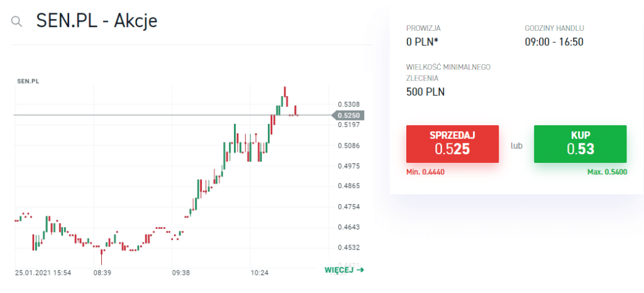The image size is (644, 293).
Task: Click the 0.4643 price axis label
Action: tap(348, 227)
